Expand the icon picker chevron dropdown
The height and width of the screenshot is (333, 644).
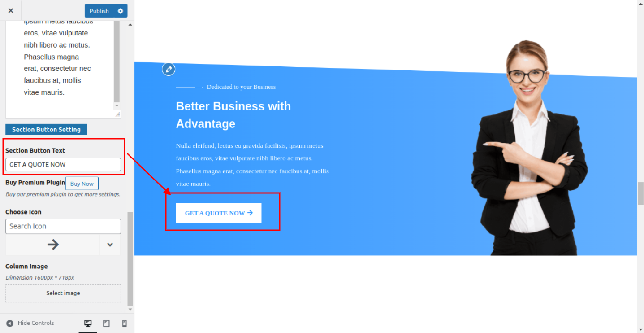pyautogui.click(x=110, y=245)
